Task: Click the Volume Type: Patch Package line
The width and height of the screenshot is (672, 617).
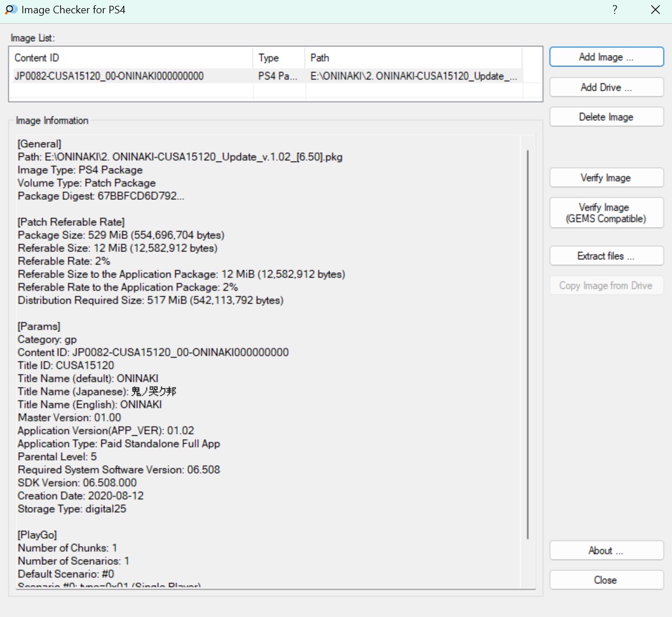Action: 86,184
